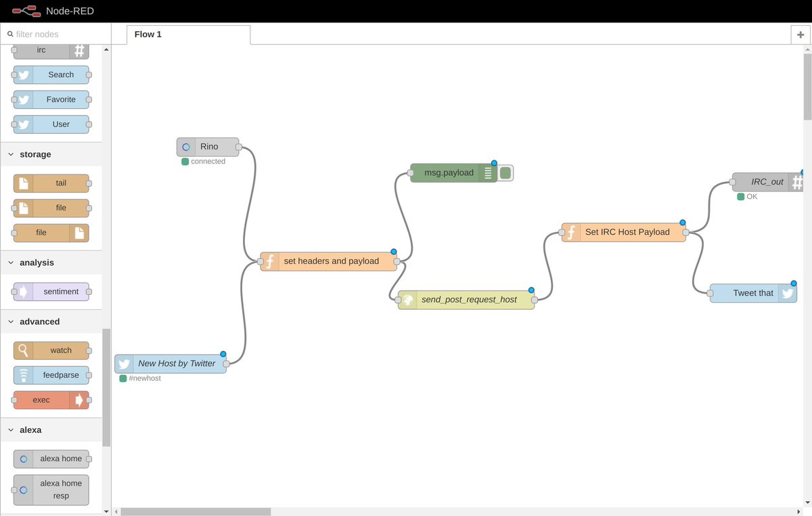The image size is (812, 516).
Task: Click the palette vertical scrollbar thumb
Action: [106, 388]
